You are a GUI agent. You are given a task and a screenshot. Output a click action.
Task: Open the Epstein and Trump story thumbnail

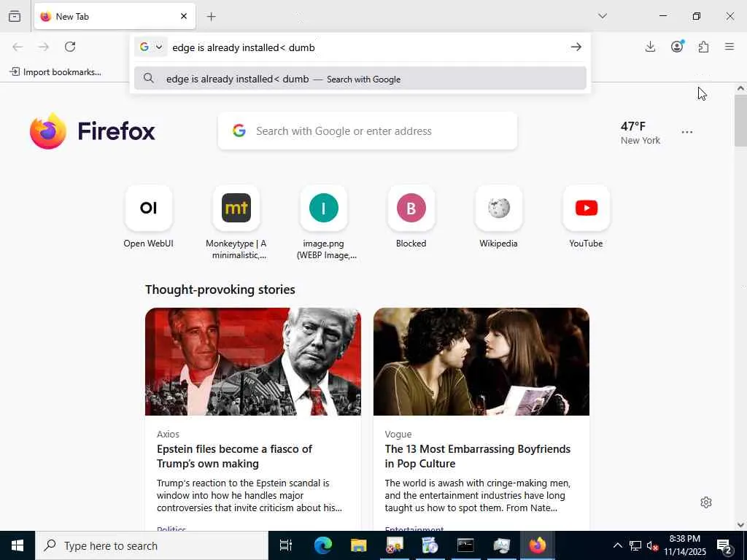point(253,362)
